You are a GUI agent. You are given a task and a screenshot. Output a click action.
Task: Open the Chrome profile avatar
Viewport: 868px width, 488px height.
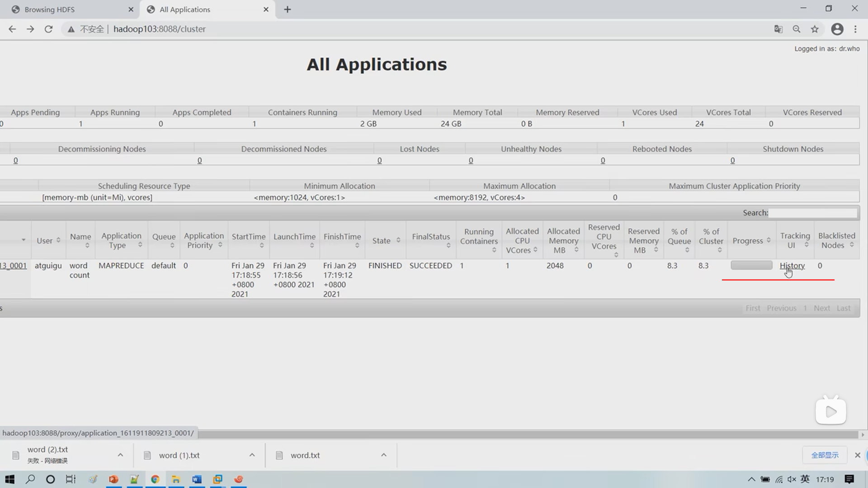(837, 29)
